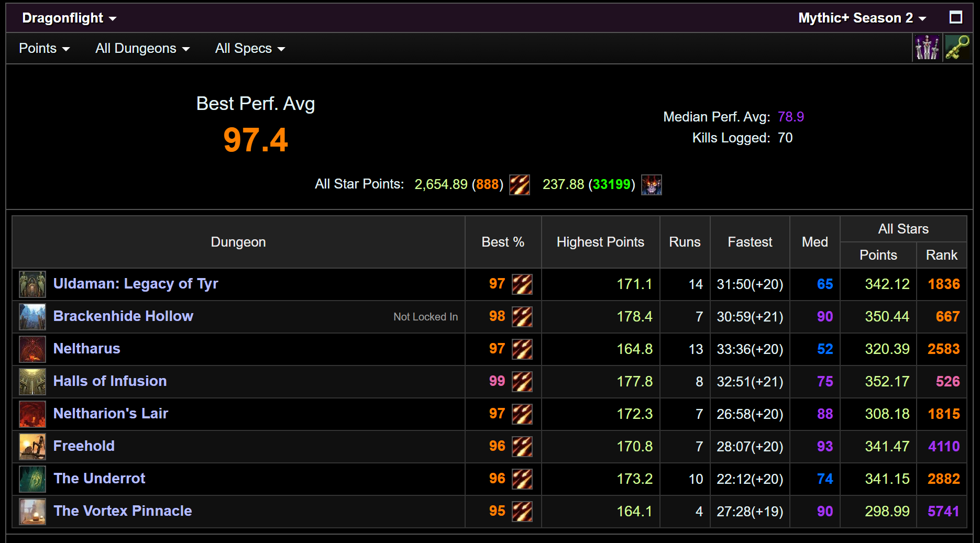This screenshot has height=543, width=980.
Task: Click the Uldaman: Legacy of Tyr dungeon icon
Action: point(32,284)
